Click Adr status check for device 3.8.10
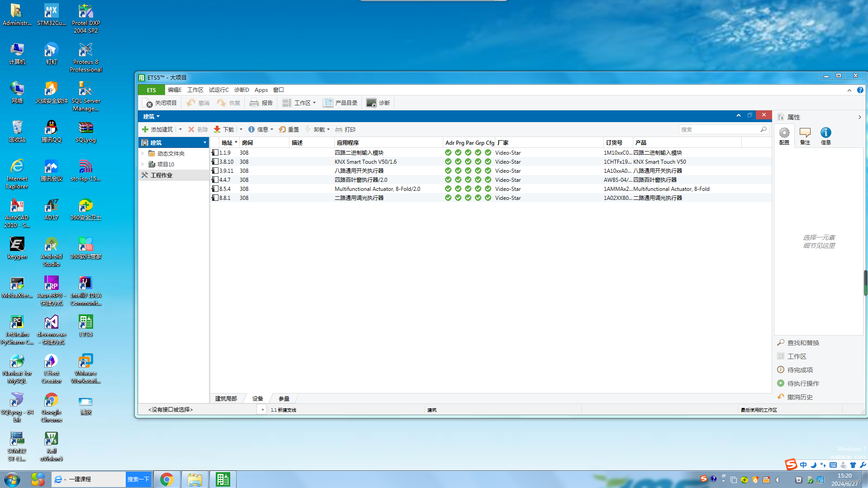Viewport: 868px width, 488px height. 448,162
